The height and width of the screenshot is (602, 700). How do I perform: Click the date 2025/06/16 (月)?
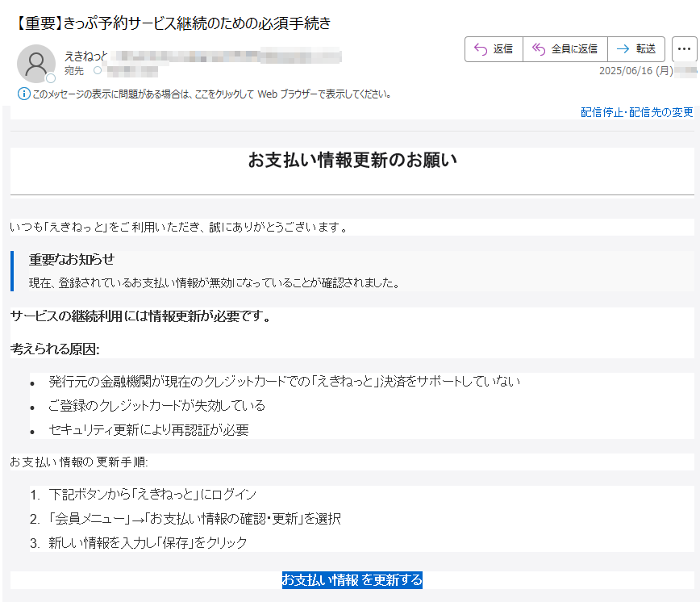coord(636,71)
